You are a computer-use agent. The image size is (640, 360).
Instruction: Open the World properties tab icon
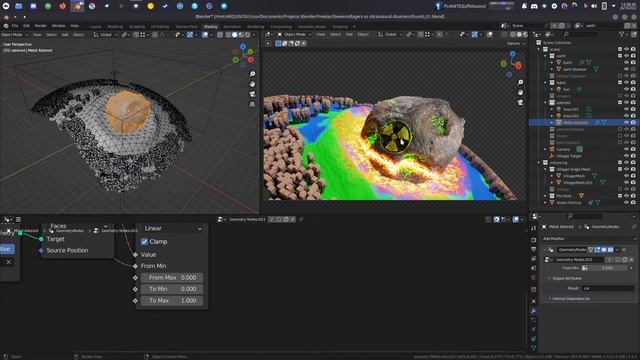533,278
